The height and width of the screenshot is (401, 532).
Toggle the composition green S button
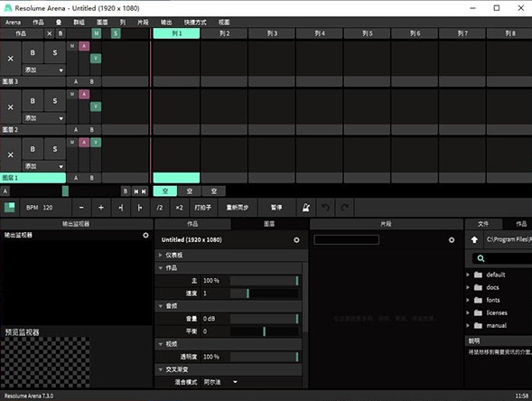click(x=116, y=33)
